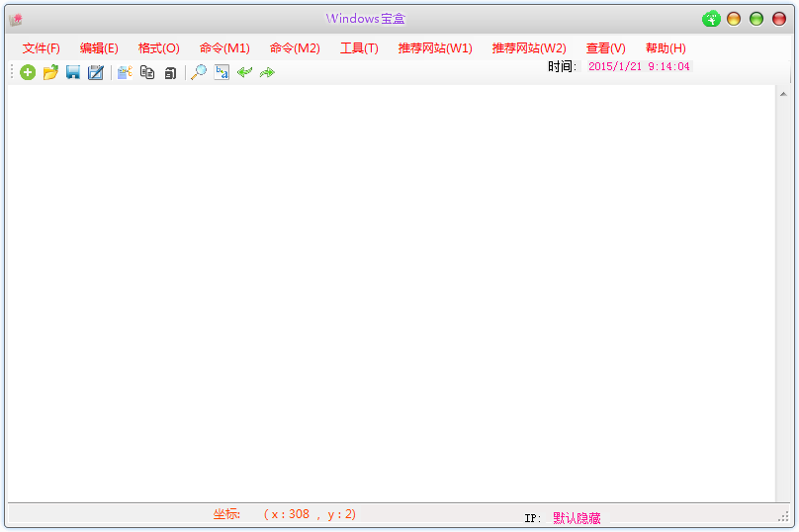Screen dimensions: 799x532
Task: Save using the blue floppy disk icon
Action: pyautogui.click(x=73, y=72)
